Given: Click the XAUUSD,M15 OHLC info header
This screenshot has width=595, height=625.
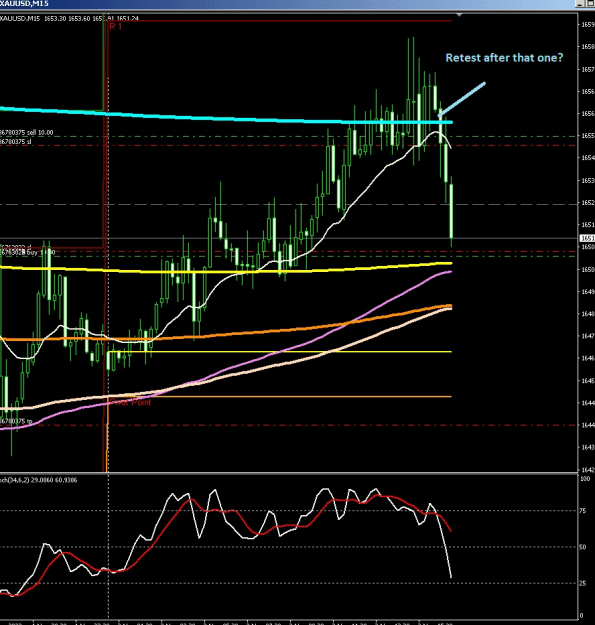Looking at the screenshot, I should click(69, 18).
